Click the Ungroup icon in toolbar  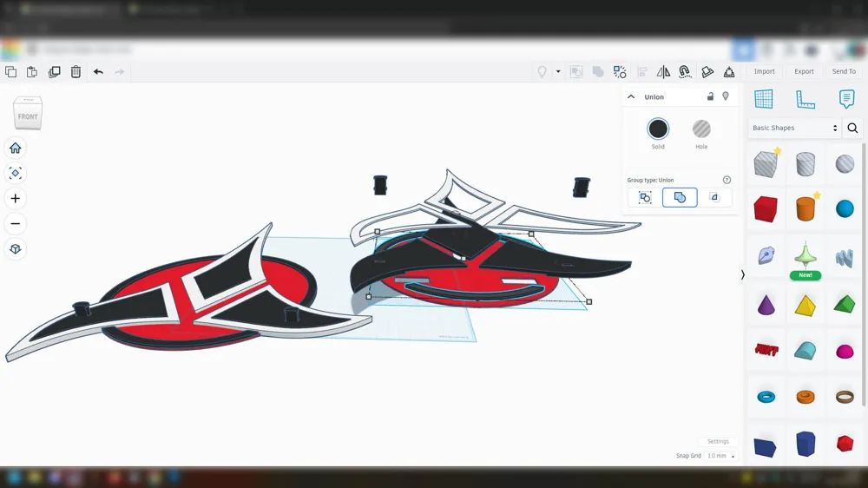pyautogui.click(x=620, y=72)
